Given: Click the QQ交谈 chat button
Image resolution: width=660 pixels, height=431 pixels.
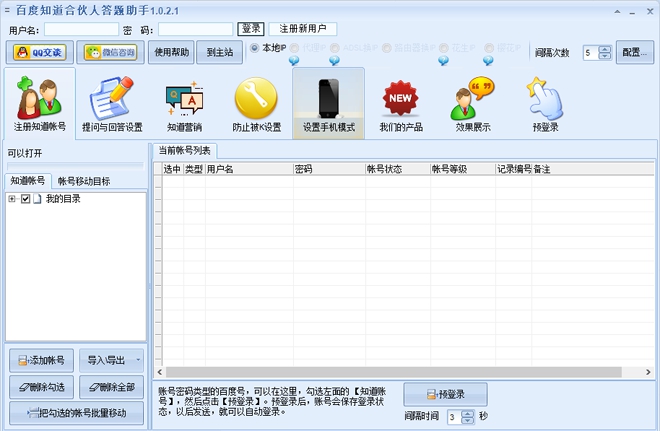Looking at the screenshot, I should click(40, 52).
